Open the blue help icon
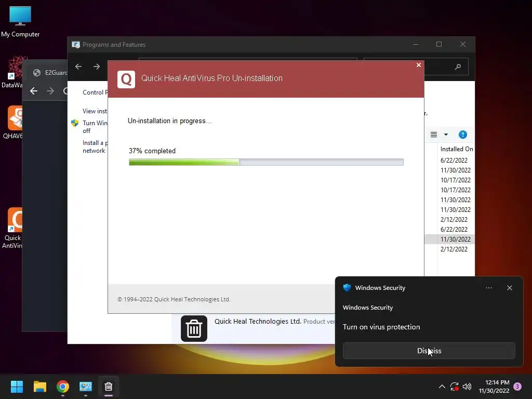The image size is (532, 399). [463, 135]
